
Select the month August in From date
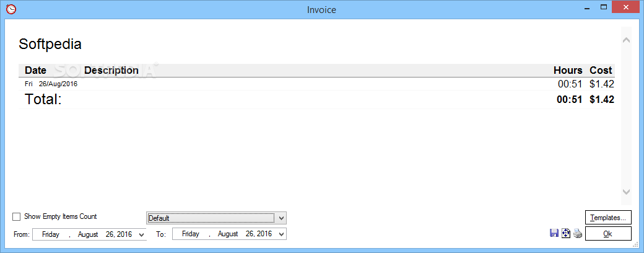pyautogui.click(x=88, y=234)
